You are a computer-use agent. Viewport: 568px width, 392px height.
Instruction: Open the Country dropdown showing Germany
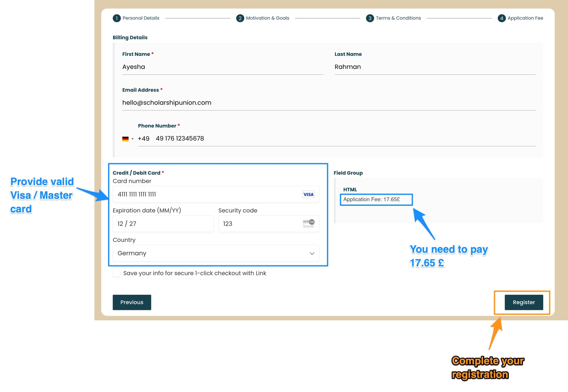tap(216, 253)
